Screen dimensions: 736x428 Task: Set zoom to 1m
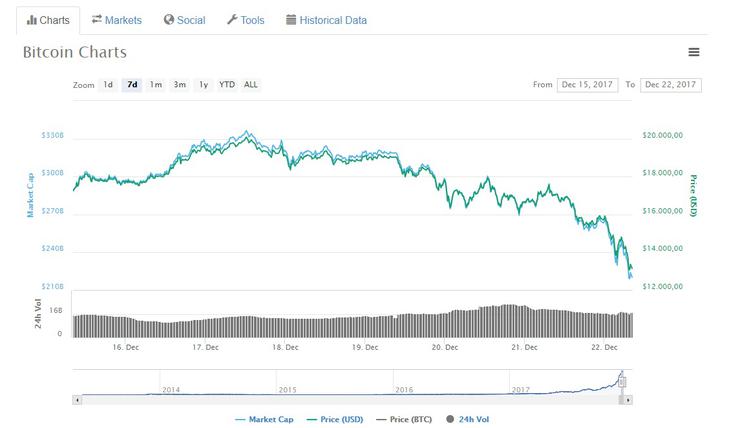click(x=156, y=84)
